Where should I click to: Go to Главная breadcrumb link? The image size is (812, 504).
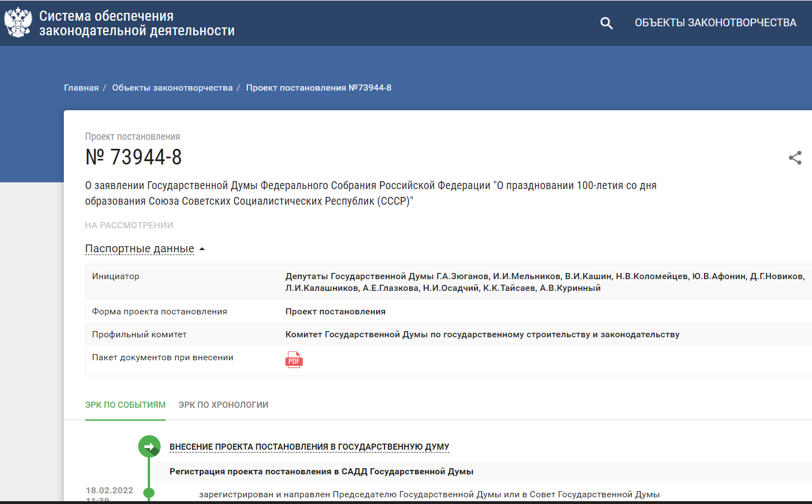coord(81,88)
